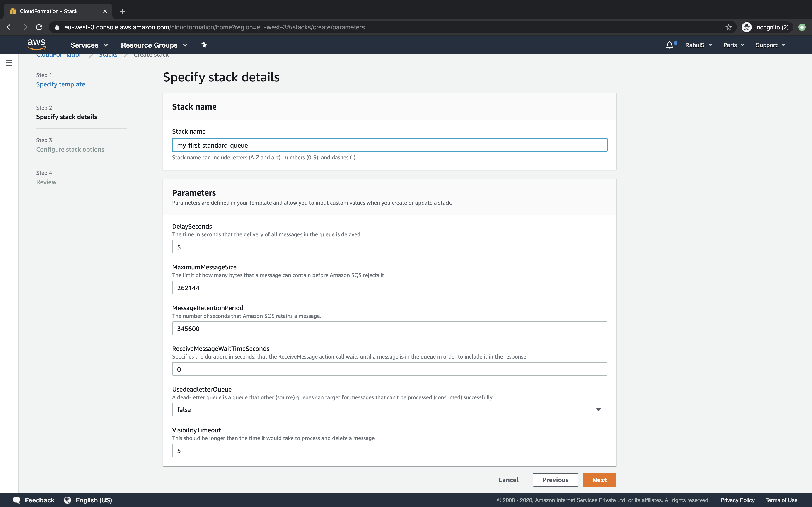Viewport: 812px width, 507px height.
Task: Click the Previous button
Action: tap(555, 480)
